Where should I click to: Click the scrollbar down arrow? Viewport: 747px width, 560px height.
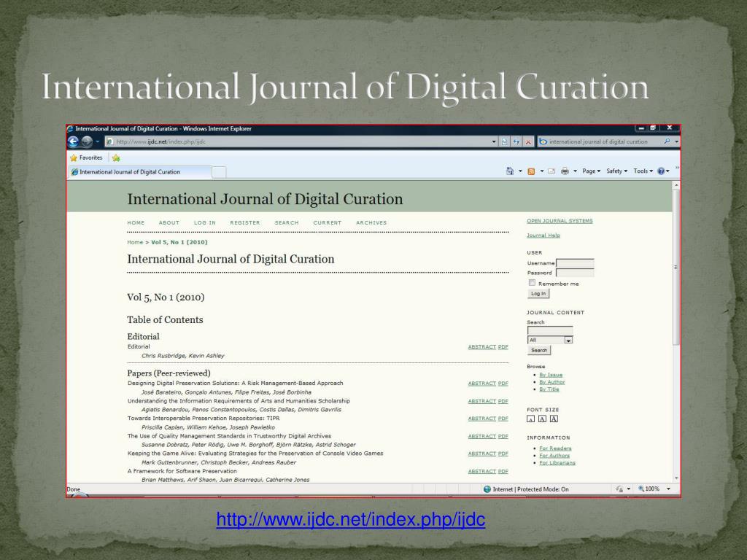pos(676,478)
